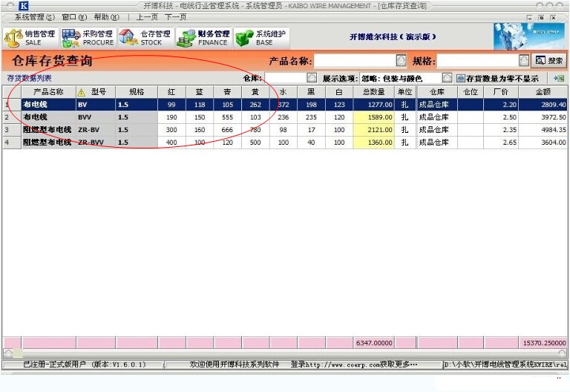570x392 pixels.
Task: Click the 仓库 column header
Action: click(x=437, y=92)
